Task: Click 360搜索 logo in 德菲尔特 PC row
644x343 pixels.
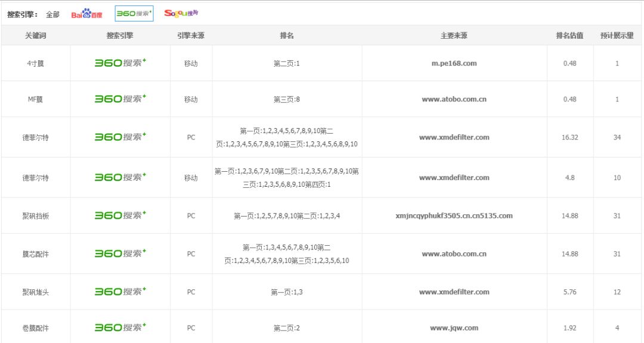Action: coord(120,137)
